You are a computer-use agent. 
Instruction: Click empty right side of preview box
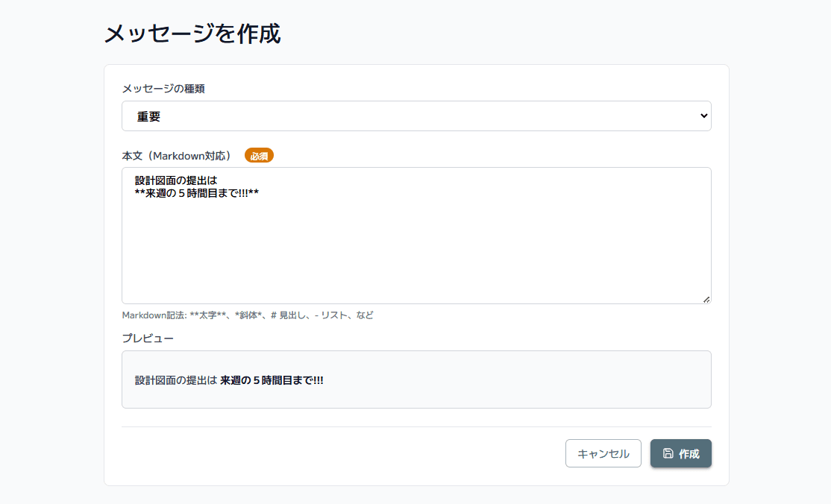559,380
